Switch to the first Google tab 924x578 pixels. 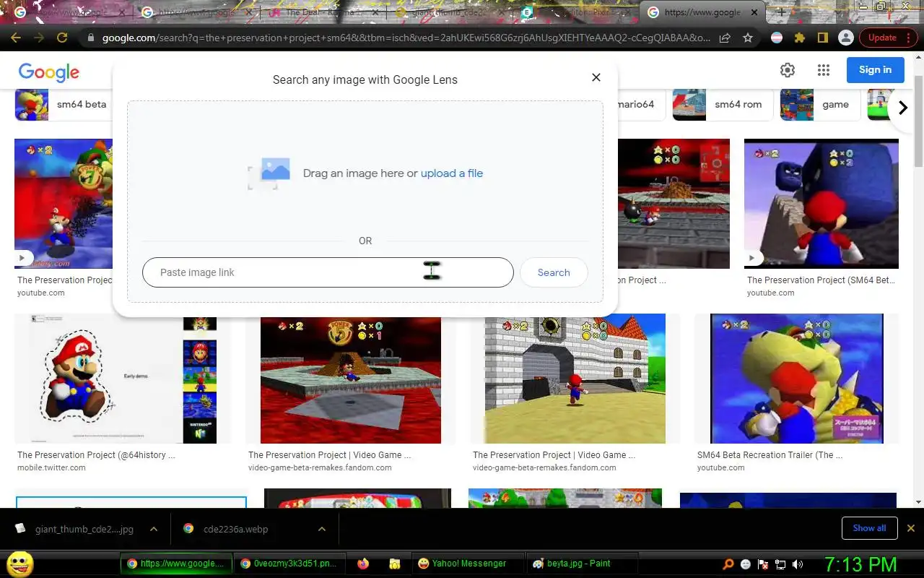pyautogui.click(x=71, y=12)
